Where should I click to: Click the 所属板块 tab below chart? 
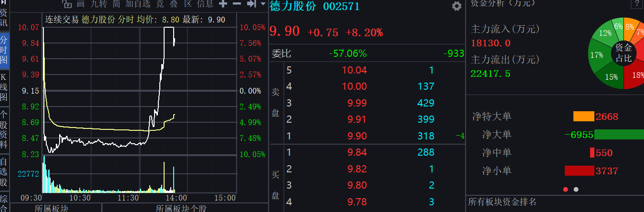[x=52, y=208]
